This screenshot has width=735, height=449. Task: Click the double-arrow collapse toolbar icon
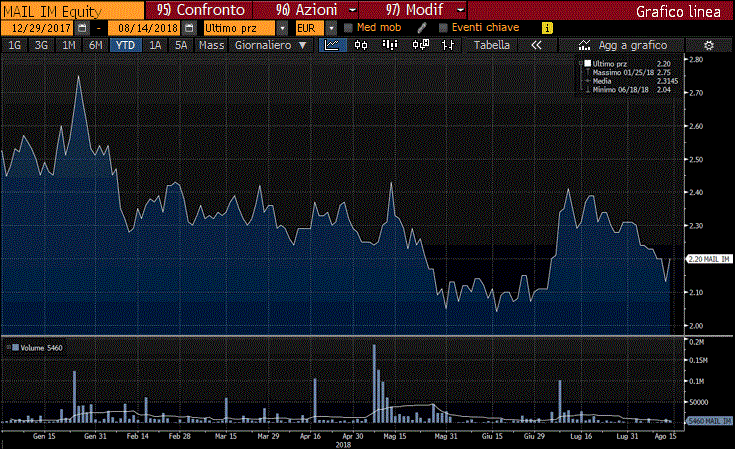(537, 46)
